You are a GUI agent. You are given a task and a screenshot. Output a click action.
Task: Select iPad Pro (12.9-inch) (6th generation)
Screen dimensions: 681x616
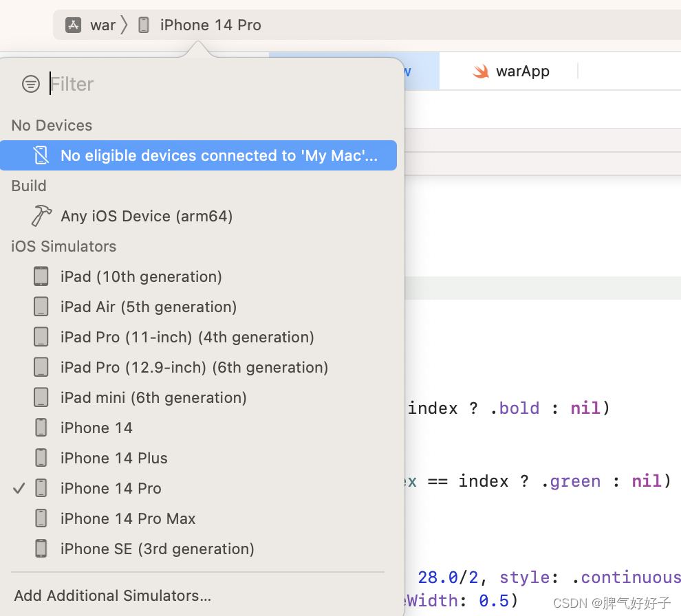tap(194, 368)
